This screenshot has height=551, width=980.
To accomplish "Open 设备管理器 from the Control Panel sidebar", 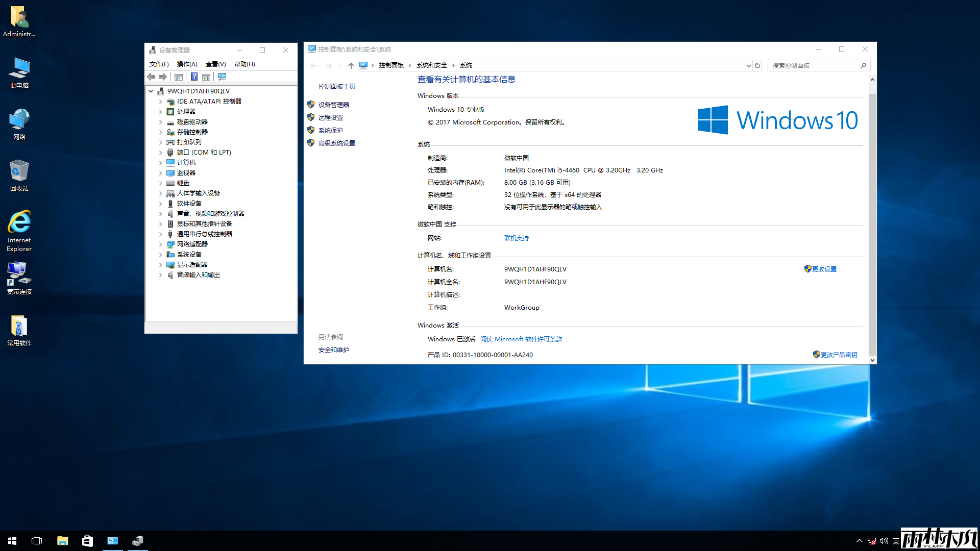I will 333,105.
